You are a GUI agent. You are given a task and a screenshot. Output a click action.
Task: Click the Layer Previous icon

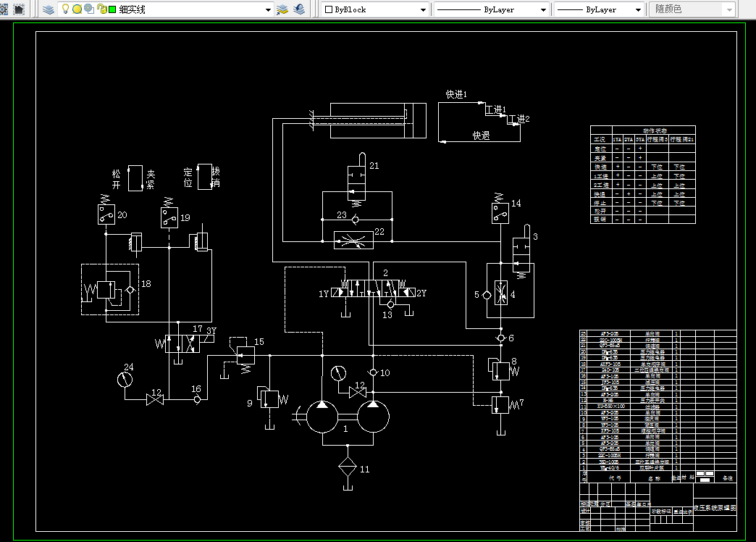[299, 9]
